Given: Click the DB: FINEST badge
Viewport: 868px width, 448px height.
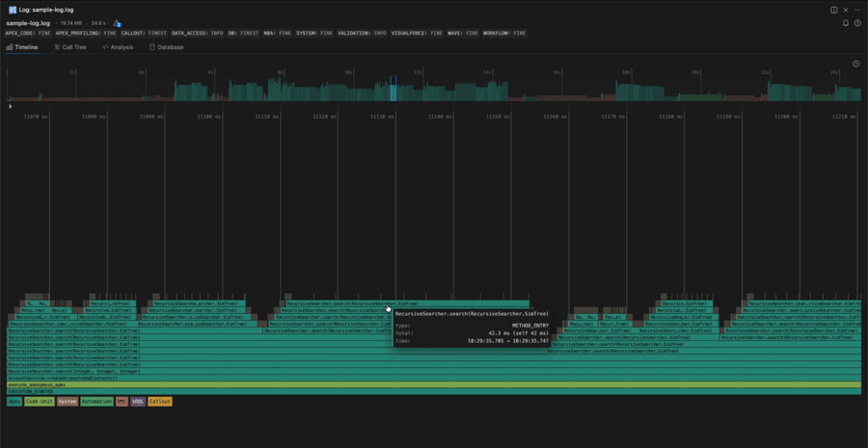Looking at the screenshot, I should point(243,33).
